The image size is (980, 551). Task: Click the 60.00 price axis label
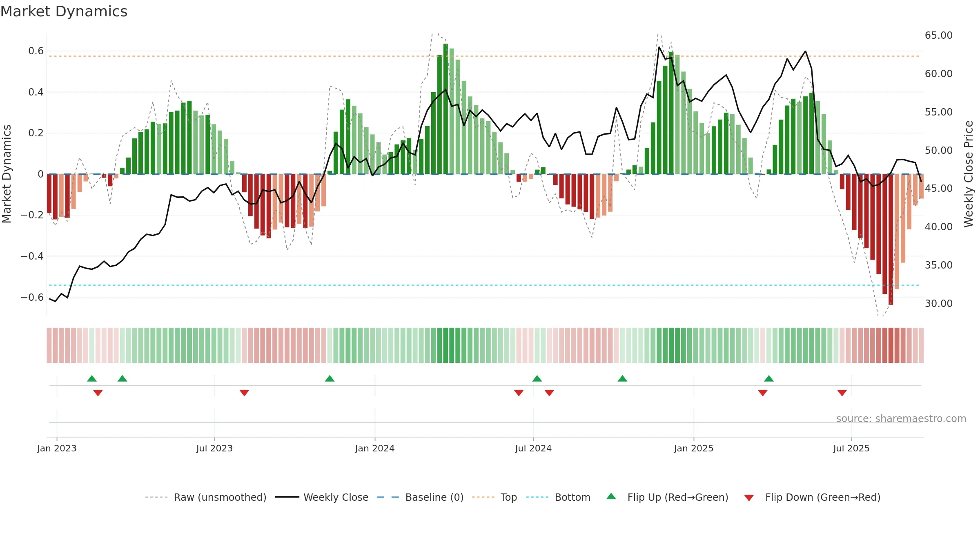click(939, 74)
